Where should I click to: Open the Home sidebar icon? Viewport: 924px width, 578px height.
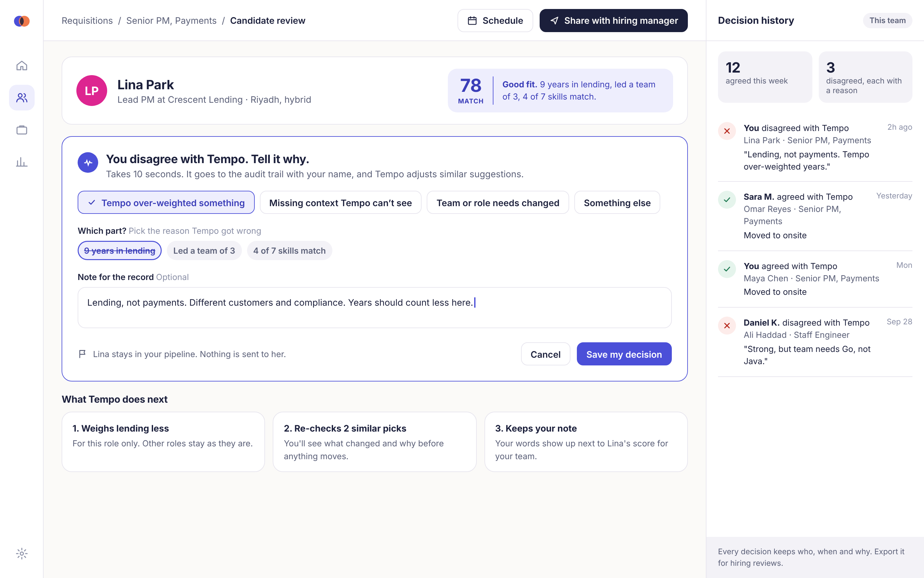(22, 66)
